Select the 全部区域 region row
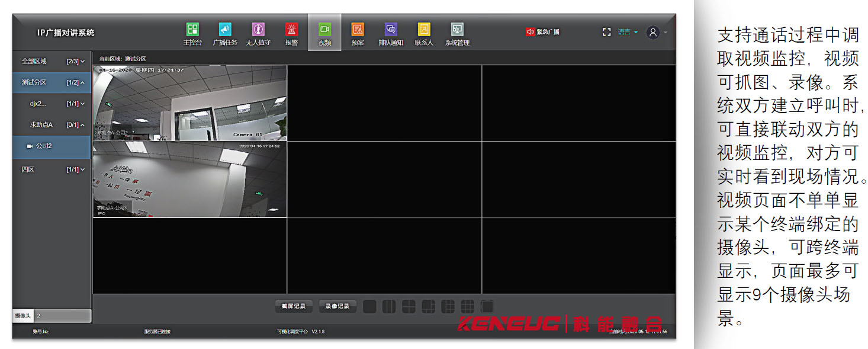Screen dimensions: 868x349 (52, 61)
